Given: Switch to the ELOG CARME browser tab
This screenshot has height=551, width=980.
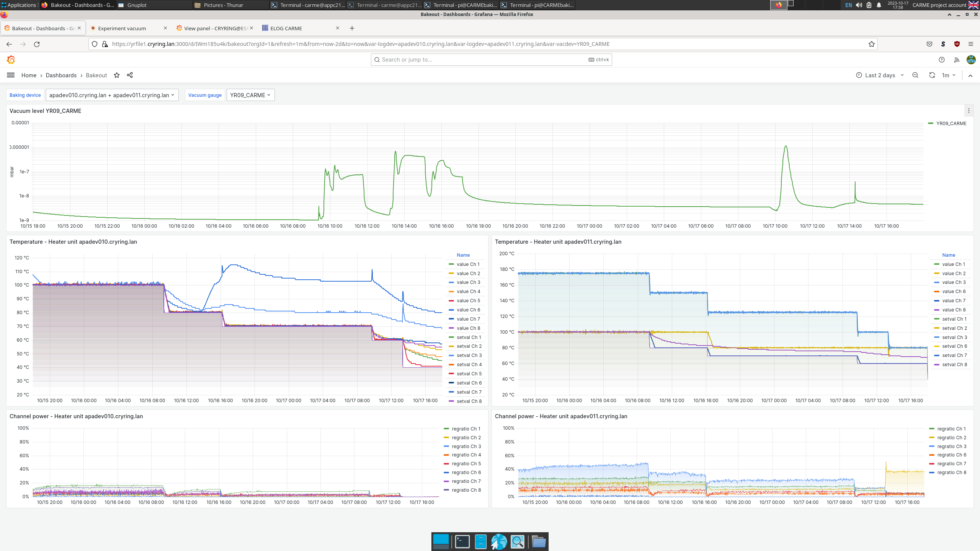Looking at the screenshot, I should [286, 28].
